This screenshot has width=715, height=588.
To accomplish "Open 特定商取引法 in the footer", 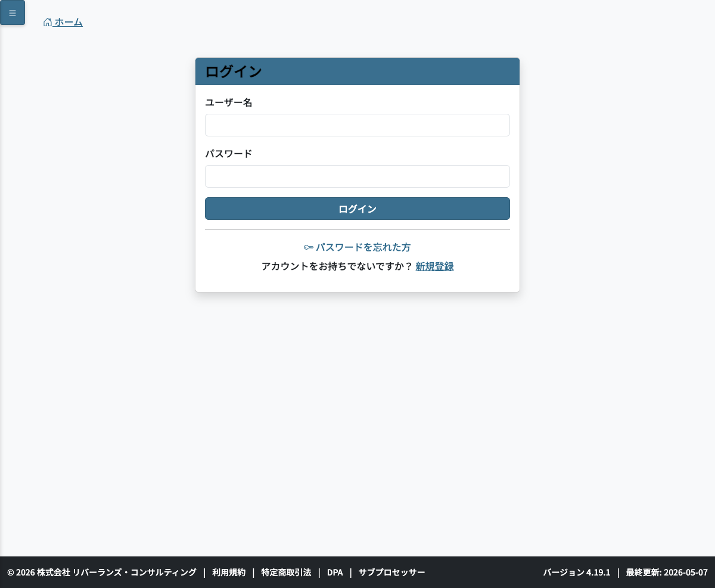I will [x=286, y=573].
